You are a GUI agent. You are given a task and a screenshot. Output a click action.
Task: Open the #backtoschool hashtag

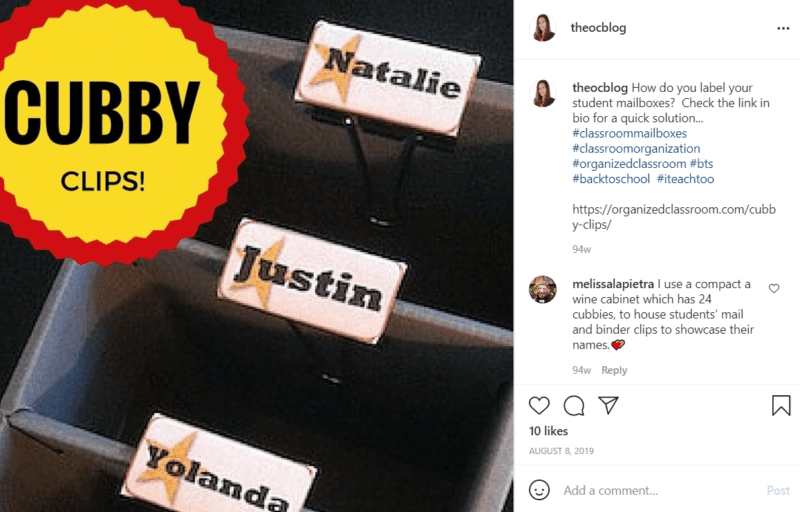pyautogui.click(x=611, y=179)
